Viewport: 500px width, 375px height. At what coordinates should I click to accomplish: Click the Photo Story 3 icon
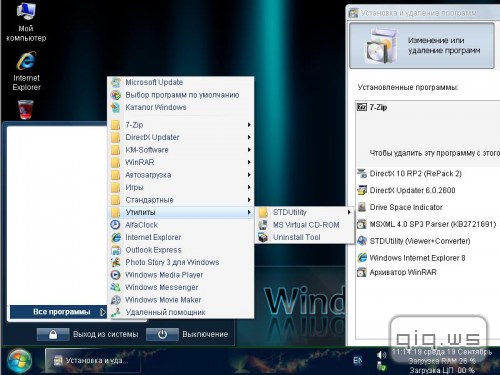116,262
